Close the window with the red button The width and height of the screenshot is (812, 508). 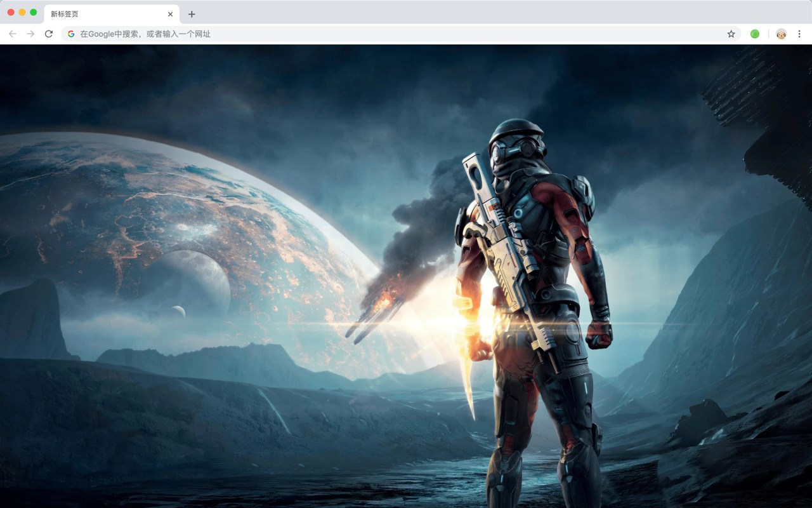11,12
